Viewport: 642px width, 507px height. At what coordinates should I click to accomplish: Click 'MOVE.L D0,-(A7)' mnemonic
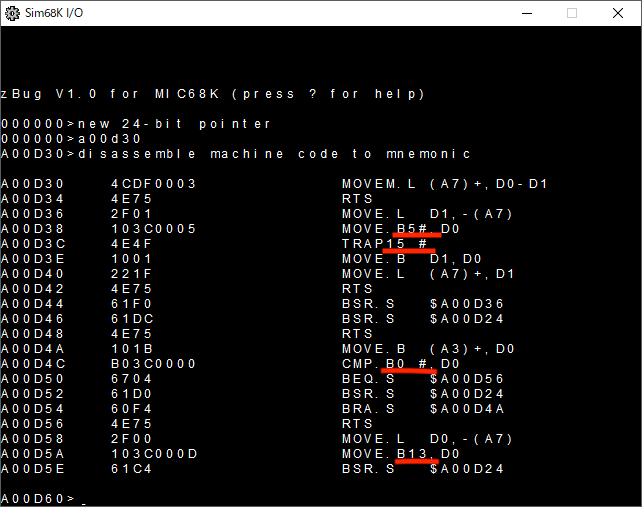click(427, 439)
